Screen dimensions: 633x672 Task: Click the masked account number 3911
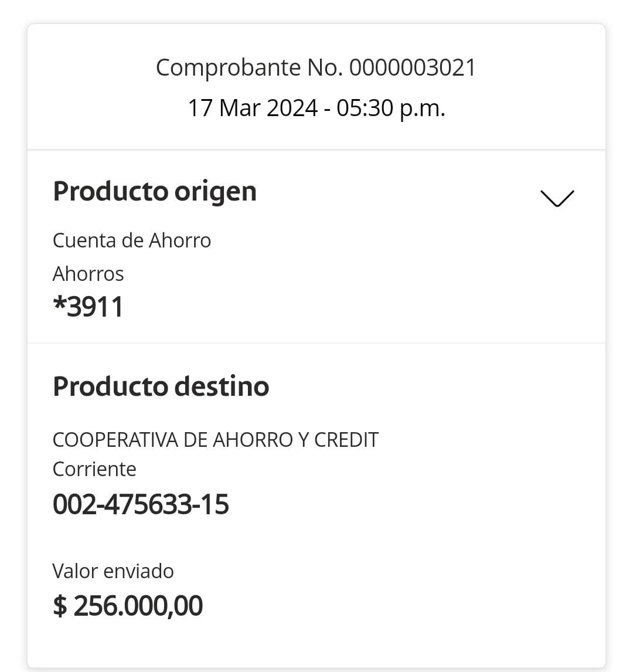point(95,307)
